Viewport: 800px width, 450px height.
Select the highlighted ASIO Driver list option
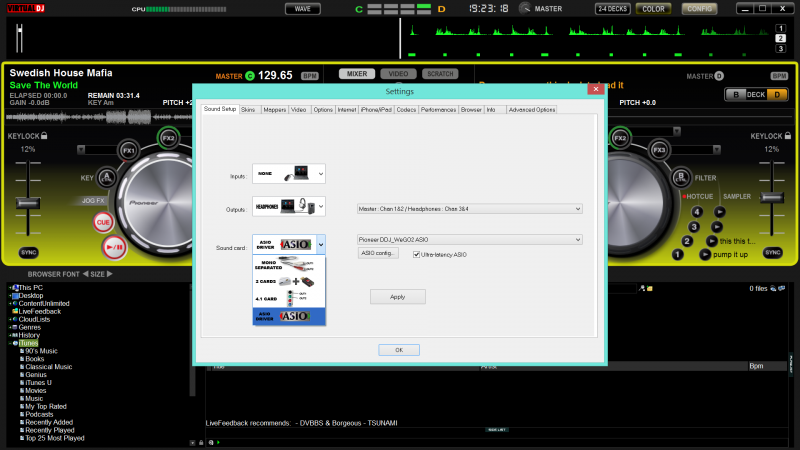[x=289, y=316]
